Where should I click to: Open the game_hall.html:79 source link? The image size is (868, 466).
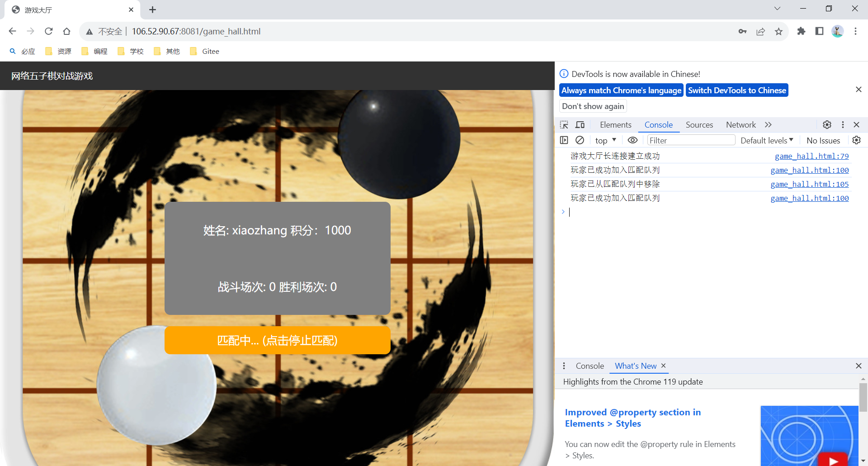pos(811,156)
